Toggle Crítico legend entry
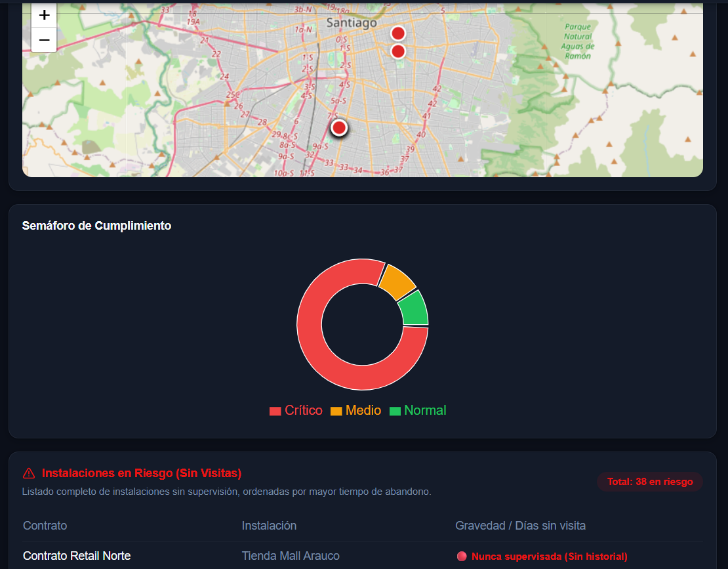 [296, 411]
